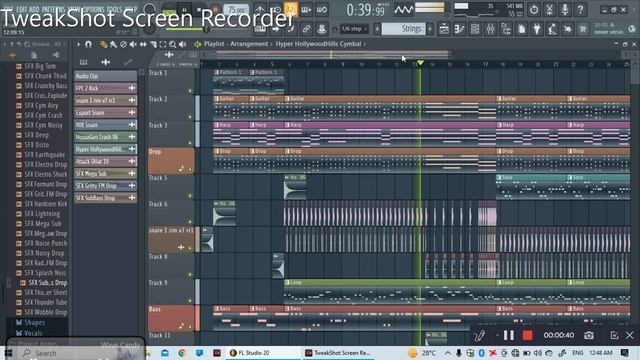The width and height of the screenshot is (640, 360).
Task: Open the plugin picker plug icon
Action: (537, 29)
